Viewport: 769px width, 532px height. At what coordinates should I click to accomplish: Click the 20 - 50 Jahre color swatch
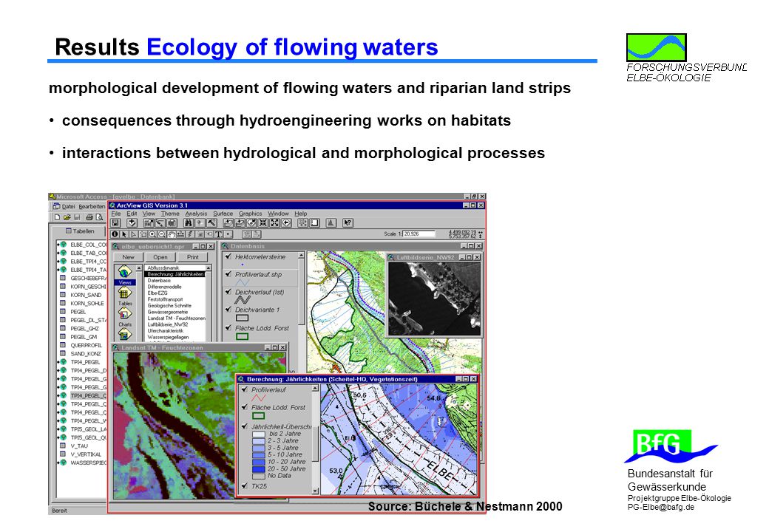click(x=259, y=468)
